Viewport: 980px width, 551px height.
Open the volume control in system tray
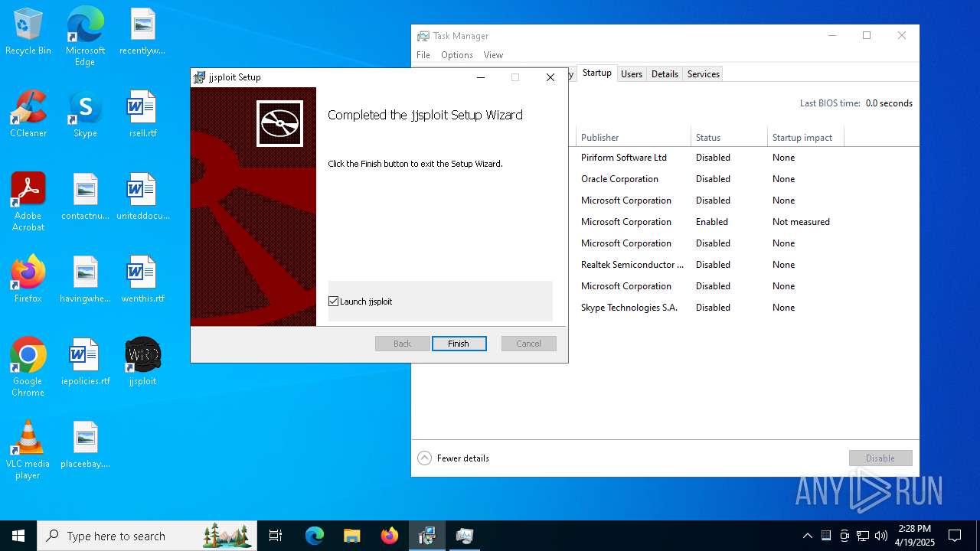pyautogui.click(x=881, y=536)
